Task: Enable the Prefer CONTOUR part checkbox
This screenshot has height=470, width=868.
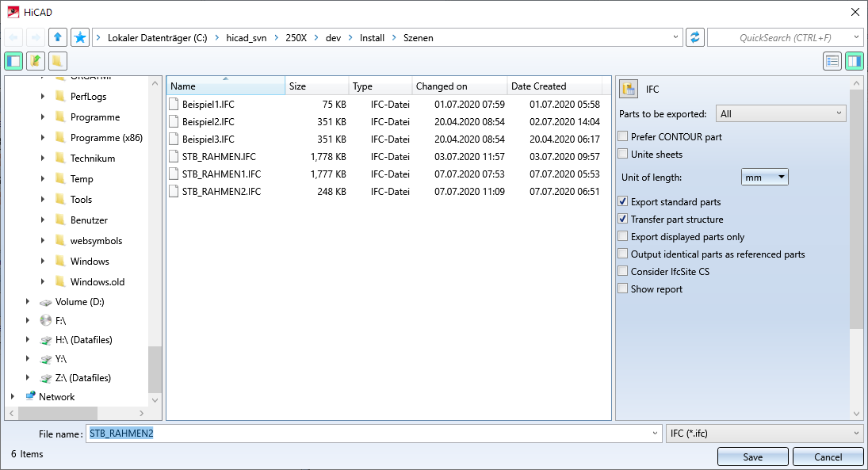Action: coord(623,137)
